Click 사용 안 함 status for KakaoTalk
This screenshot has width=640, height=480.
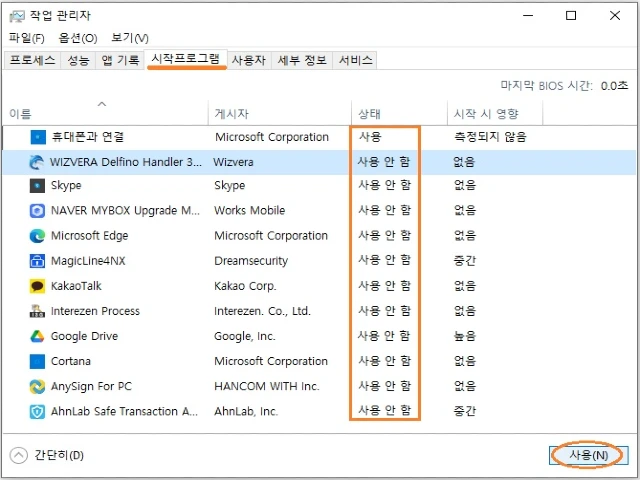pyautogui.click(x=384, y=286)
